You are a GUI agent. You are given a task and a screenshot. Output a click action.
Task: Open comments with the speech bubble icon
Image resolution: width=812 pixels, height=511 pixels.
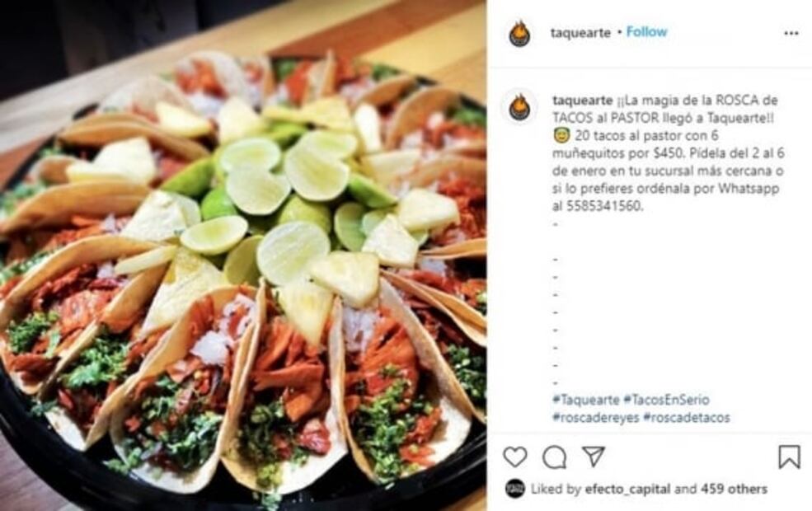click(554, 457)
